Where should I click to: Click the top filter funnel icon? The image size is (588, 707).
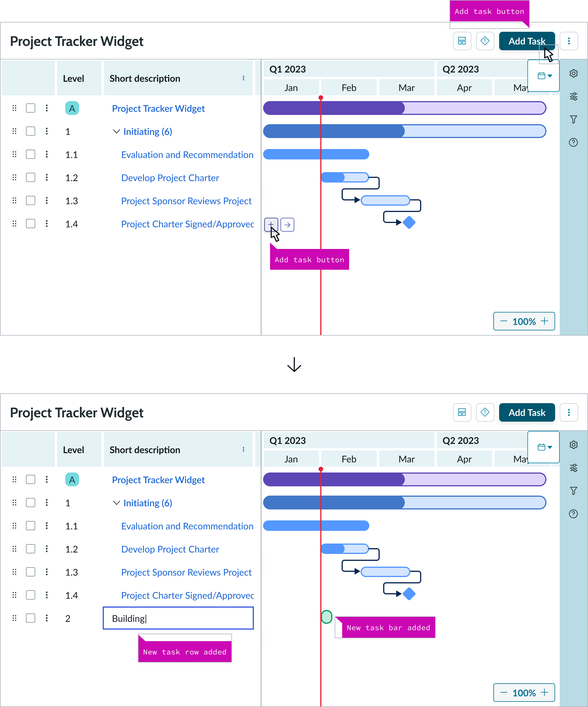pyautogui.click(x=574, y=120)
